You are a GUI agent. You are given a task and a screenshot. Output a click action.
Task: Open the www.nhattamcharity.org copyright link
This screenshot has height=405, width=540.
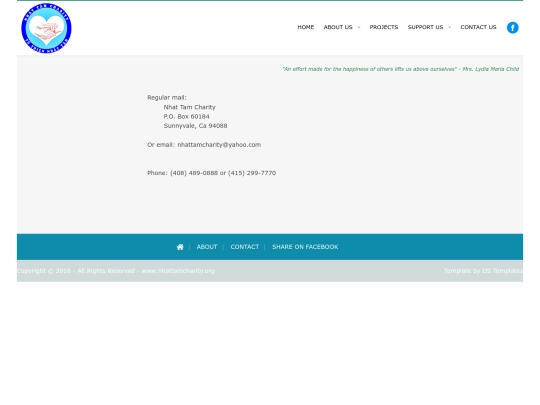(178, 271)
